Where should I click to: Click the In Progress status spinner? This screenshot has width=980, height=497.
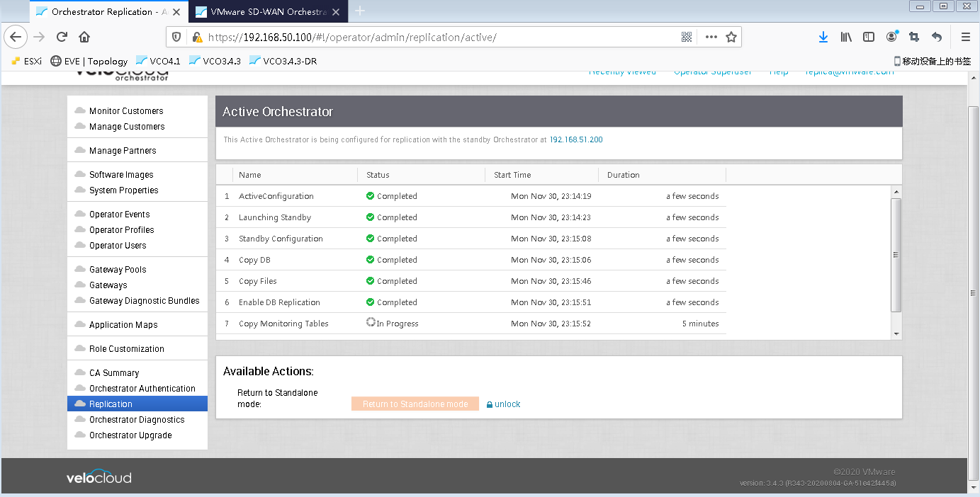pos(371,323)
